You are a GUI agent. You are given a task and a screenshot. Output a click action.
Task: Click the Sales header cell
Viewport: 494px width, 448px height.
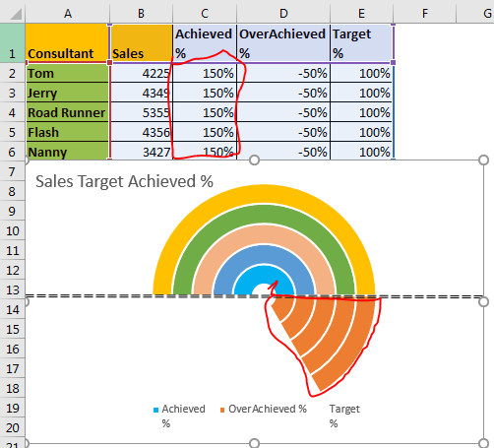coord(142,42)
